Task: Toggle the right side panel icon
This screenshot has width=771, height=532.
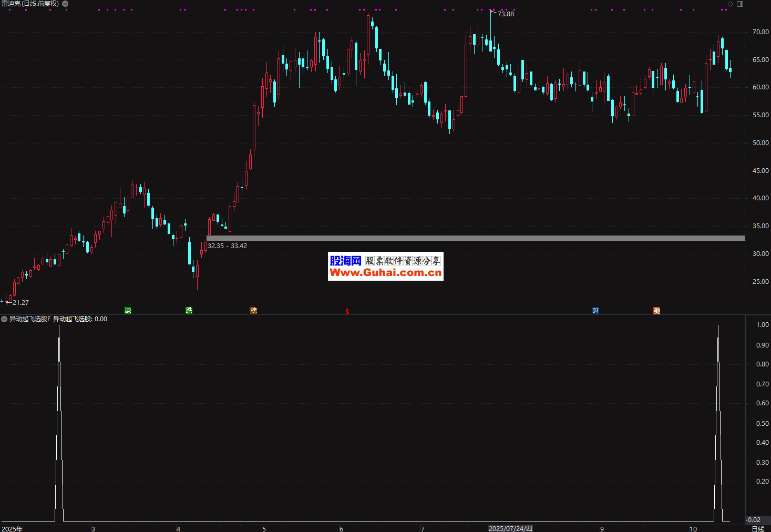Action: pos(740,4)
